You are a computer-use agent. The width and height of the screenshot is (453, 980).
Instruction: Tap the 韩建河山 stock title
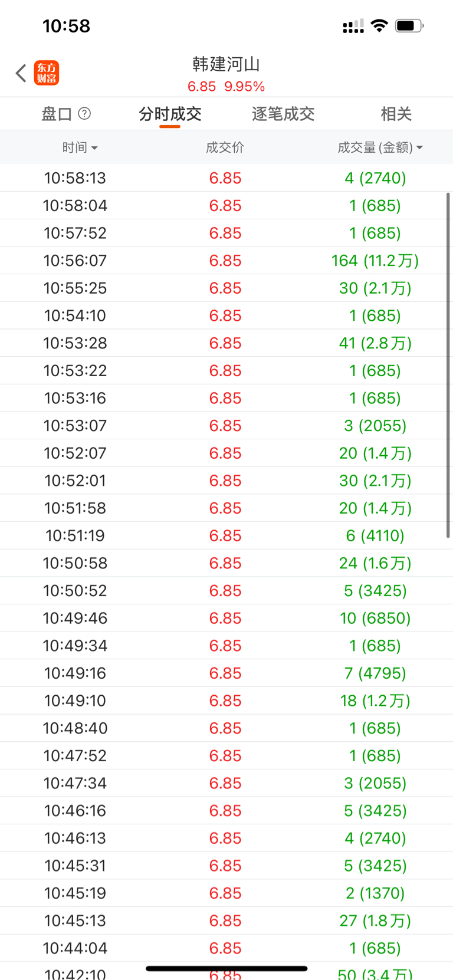pos(226,64)
